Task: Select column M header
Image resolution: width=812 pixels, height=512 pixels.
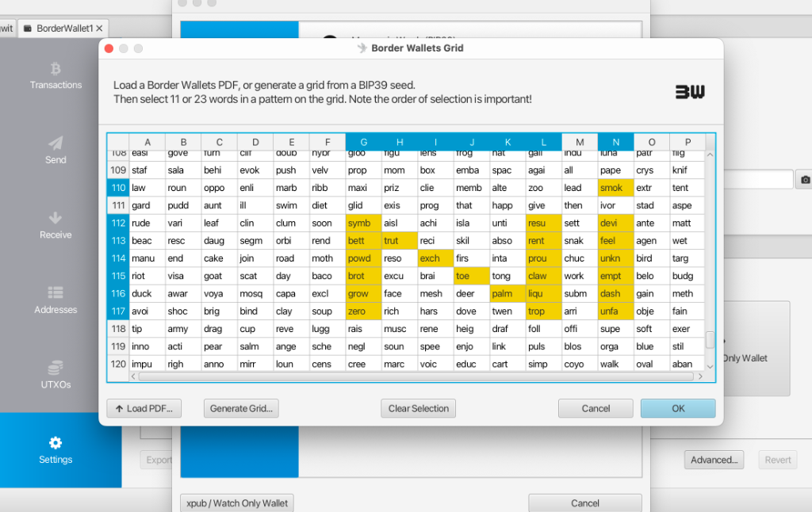Action: pos(580,142)
